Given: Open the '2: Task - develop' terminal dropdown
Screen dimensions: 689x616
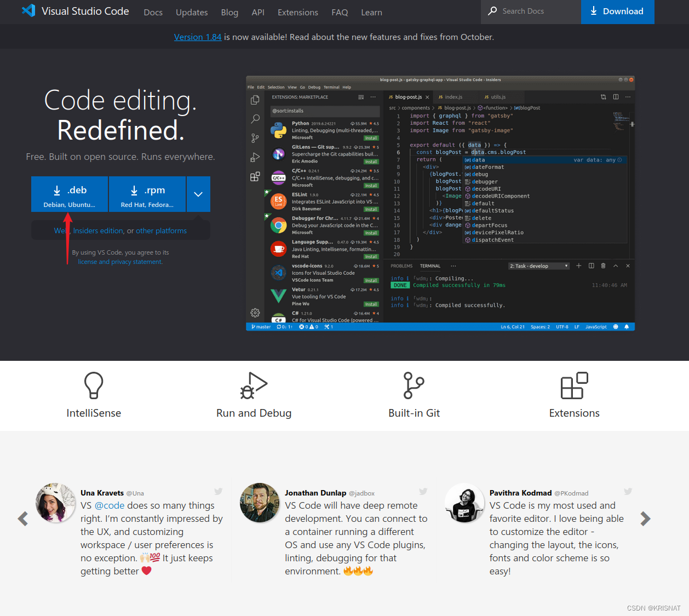Looking at the screenshot, I should tap(539, 266).
